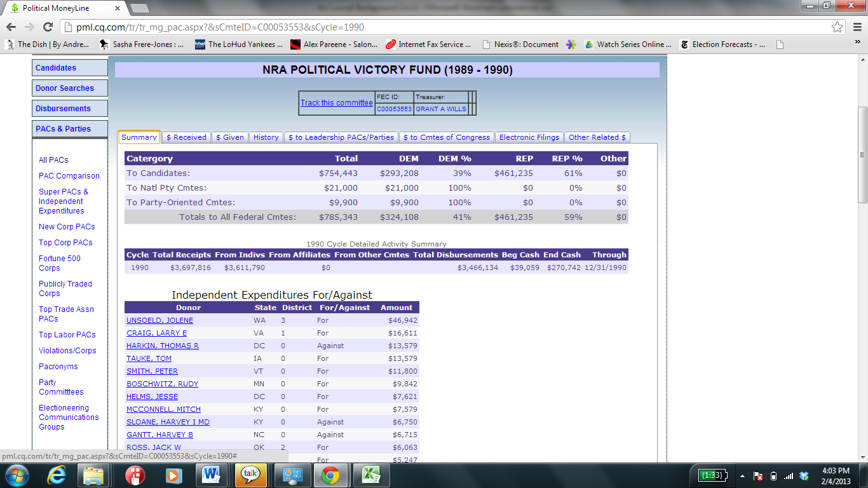Switch to the $ Given tab
Screen dimensions: 868x488
230,137
